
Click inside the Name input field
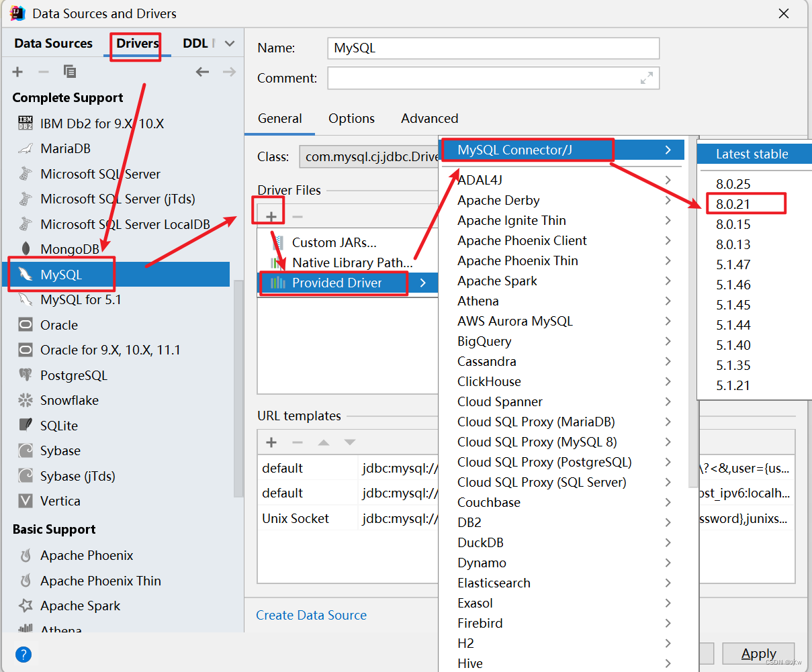coord(493,48)
